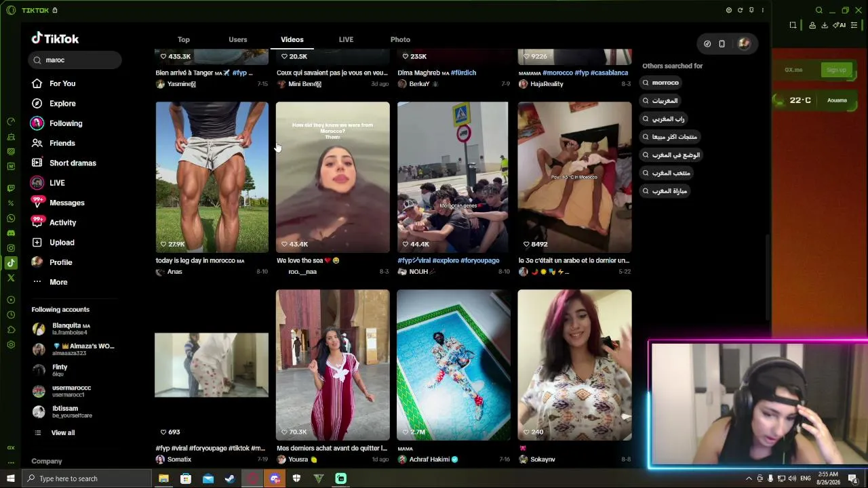Image resolution: width=868 pixels, height=488 pixels.
Task: Select the Videos results tab
Action: coord(292,39)
